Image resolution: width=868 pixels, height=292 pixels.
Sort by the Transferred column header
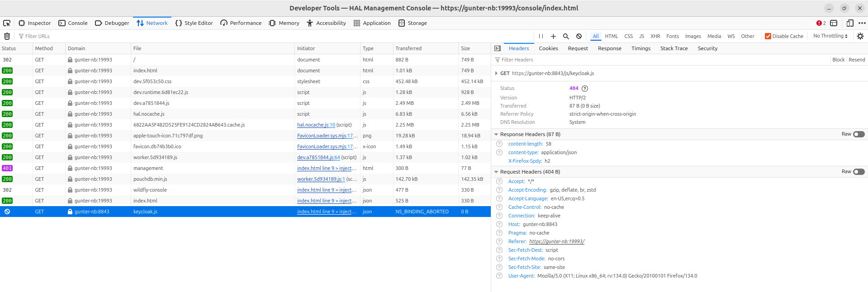[x=425, y=48]
